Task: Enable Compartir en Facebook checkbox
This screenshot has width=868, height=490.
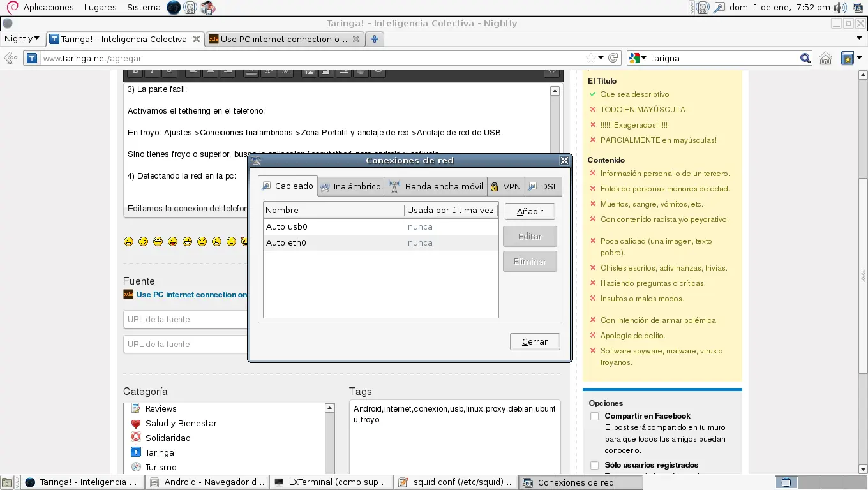Action: coord(595,416)
